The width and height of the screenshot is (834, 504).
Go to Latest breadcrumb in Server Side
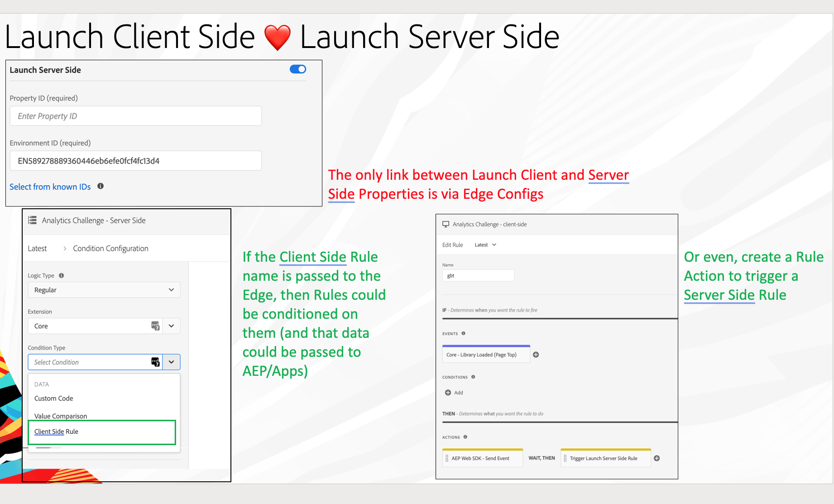tap(37, 248)
